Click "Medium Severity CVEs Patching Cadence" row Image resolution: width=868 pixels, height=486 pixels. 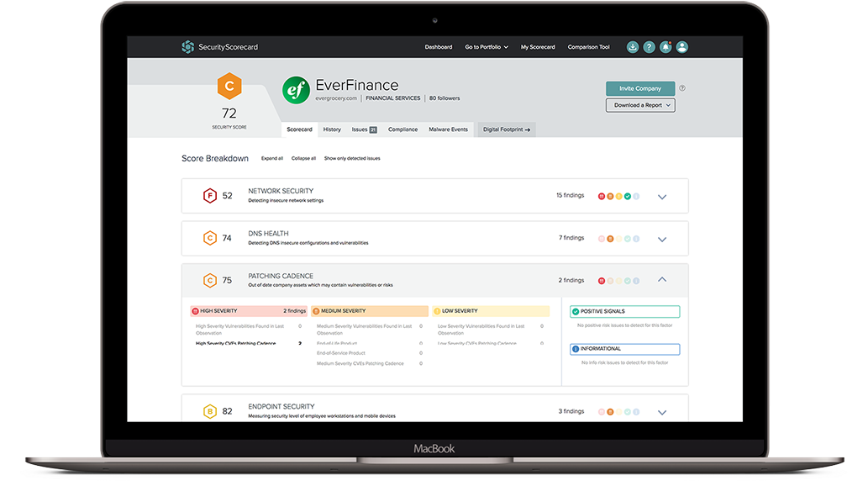[x=369, y=363]
